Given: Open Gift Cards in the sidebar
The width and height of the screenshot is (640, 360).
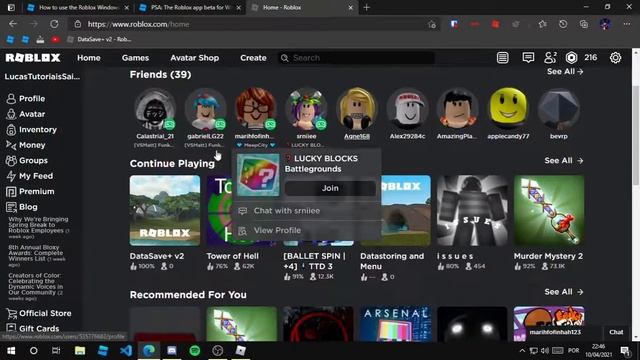Looking at the screenshot, I should (33, 328).
